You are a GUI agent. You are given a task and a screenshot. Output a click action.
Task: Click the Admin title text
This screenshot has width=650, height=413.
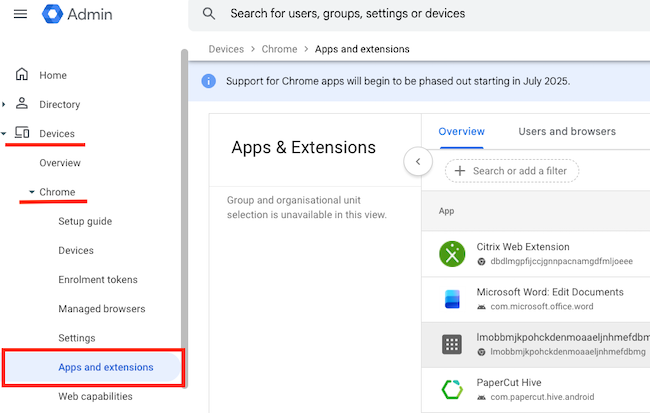click(x=90, y=15)
